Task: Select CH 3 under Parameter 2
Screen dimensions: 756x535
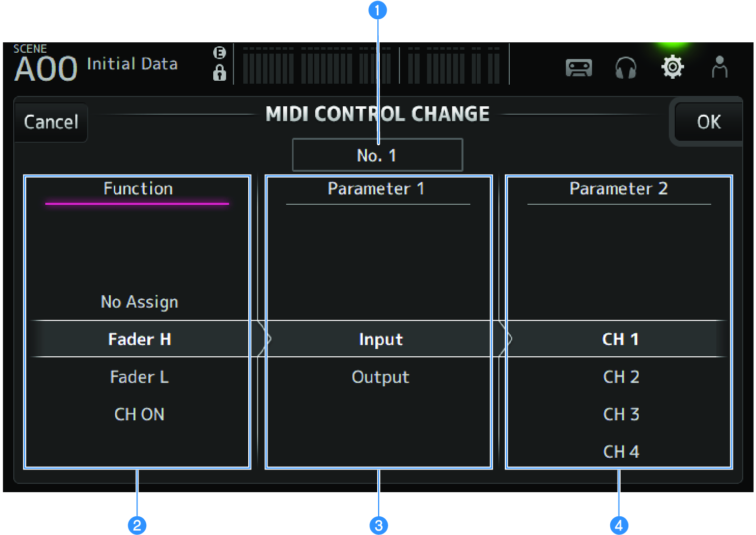Action: (x=620, y=414)
